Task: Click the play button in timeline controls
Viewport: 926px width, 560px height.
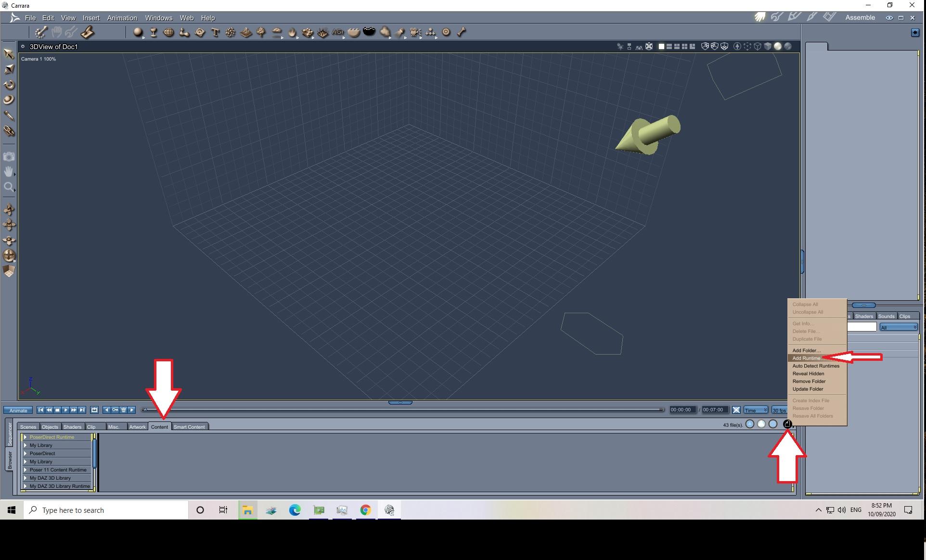Action: [x=65, y=410]
